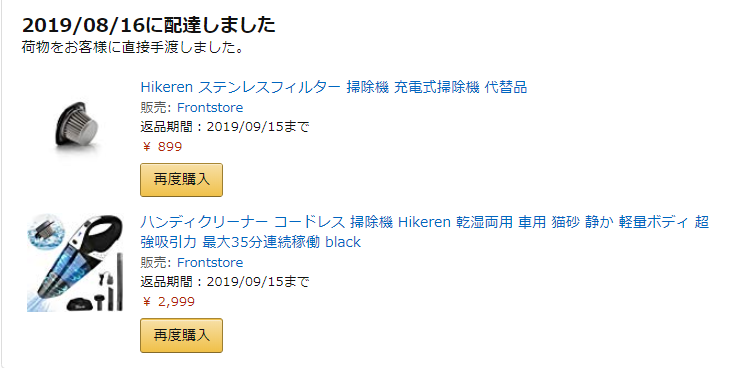
Task: Click the circular filter inset in vacuum image
Action: click(x=46, y=231)
